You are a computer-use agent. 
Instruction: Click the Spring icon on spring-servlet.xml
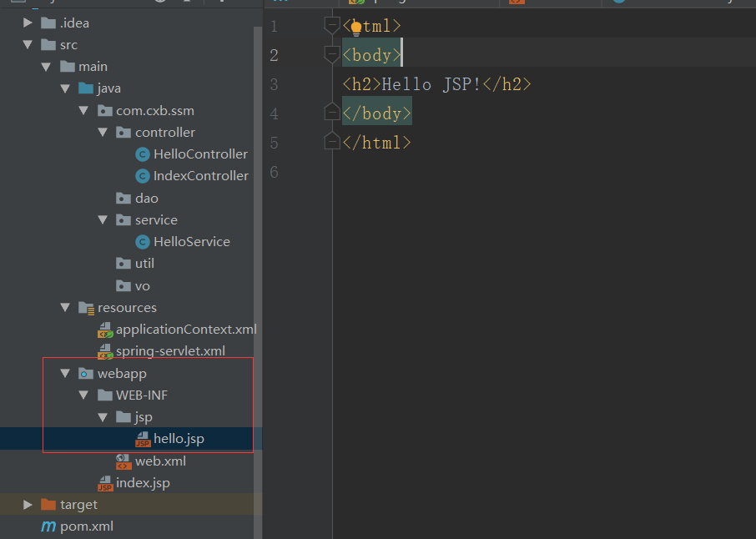[x=105, y=350]
